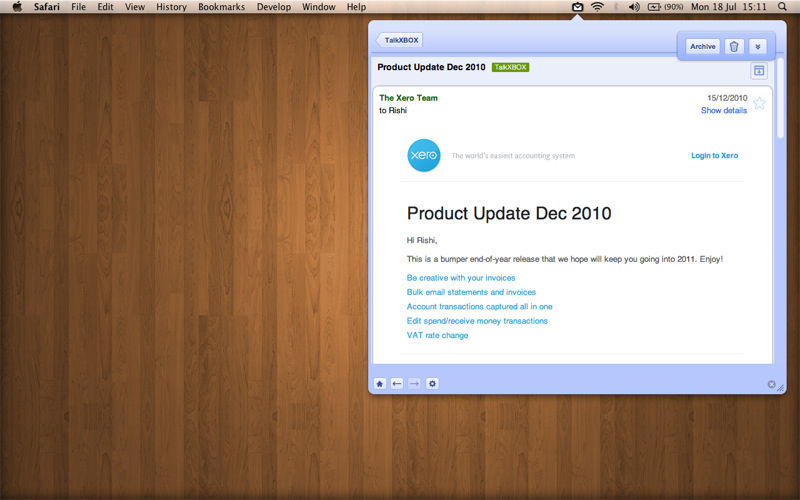
Task: Click The Xero Team sender name
Action: tap(408, 98)
